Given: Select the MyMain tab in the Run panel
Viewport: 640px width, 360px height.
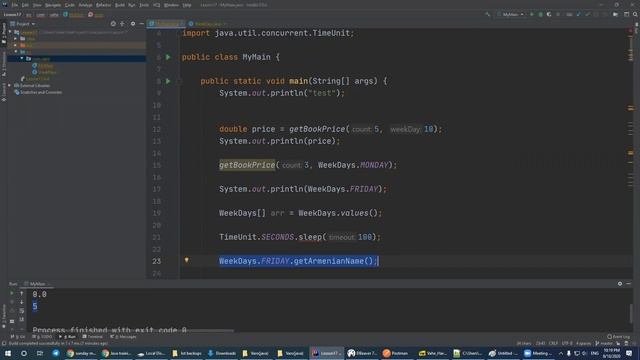Looking at the screenshot, I should pos(37,284).
